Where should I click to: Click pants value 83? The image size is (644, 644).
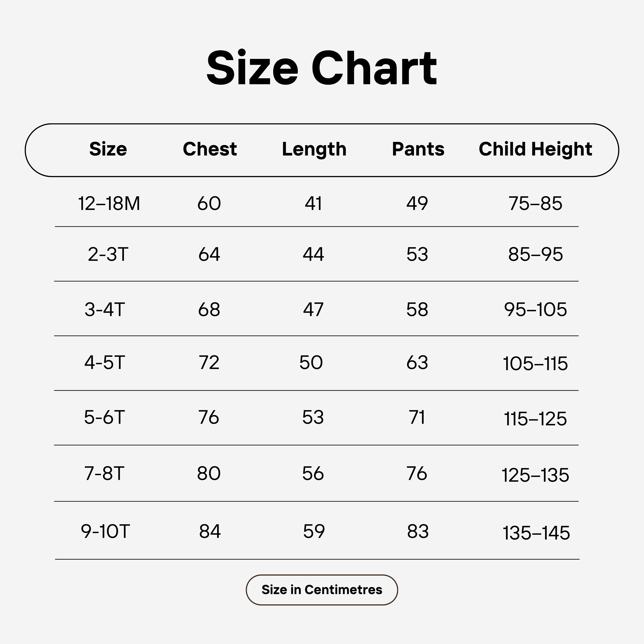coord(418,531)
